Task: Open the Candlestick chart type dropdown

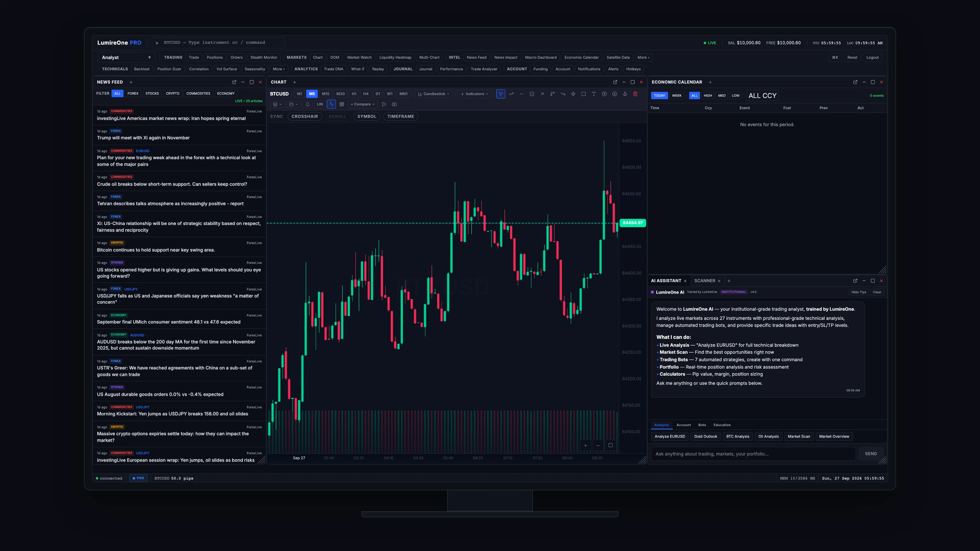Action: tap(434, 94)
